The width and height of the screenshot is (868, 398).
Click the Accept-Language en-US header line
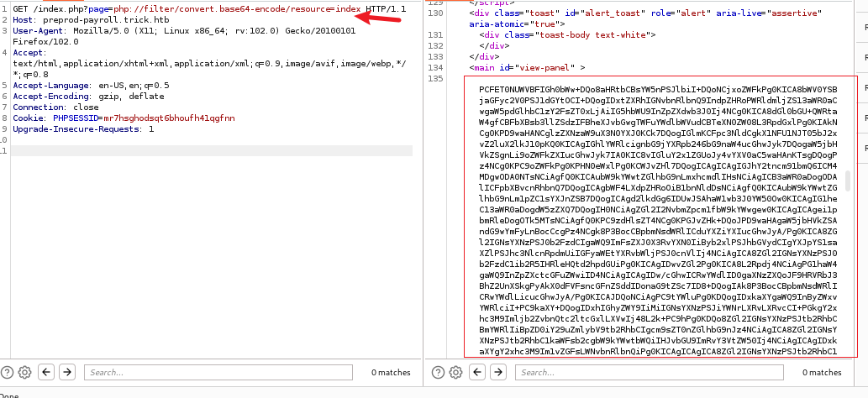coord(92,86)
